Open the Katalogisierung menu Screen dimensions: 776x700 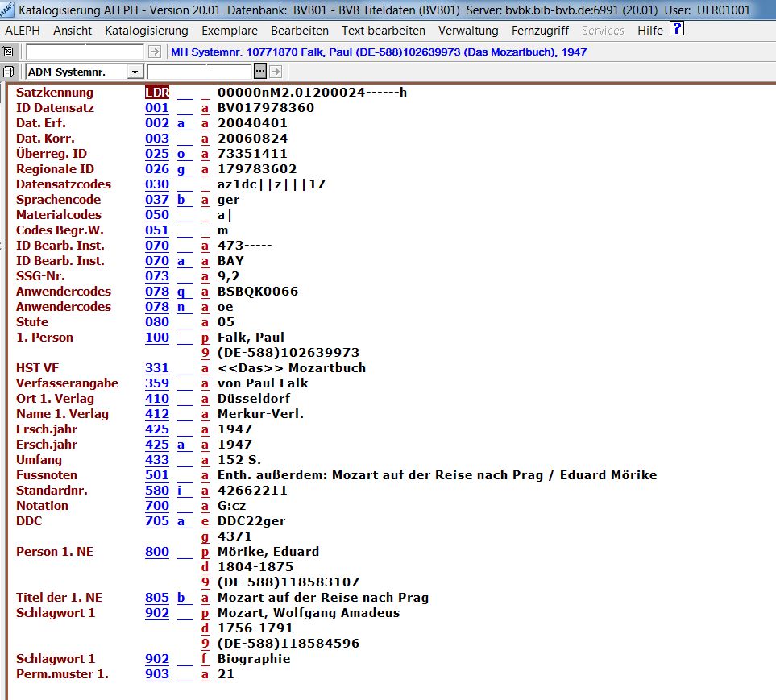[x=146, y=31]
